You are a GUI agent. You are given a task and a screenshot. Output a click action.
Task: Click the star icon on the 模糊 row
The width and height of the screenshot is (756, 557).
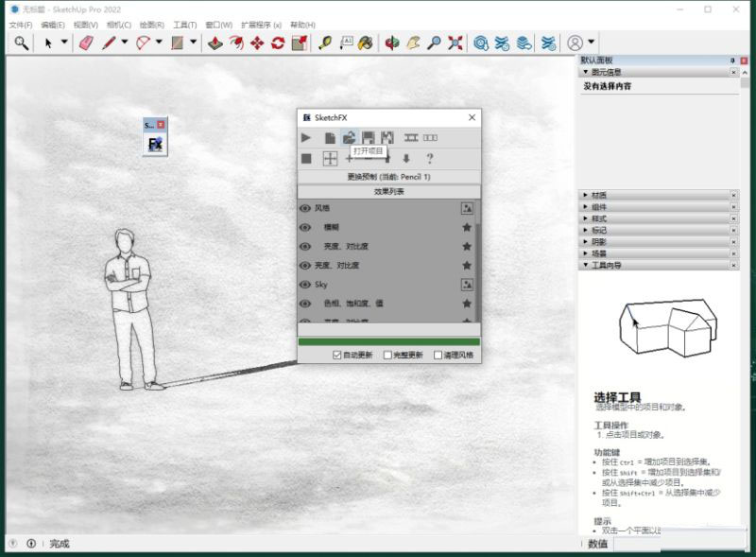[467, 227]
